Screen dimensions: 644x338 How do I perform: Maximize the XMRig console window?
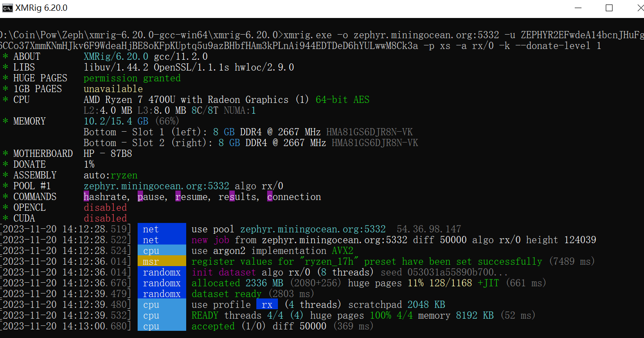point(609,8)
